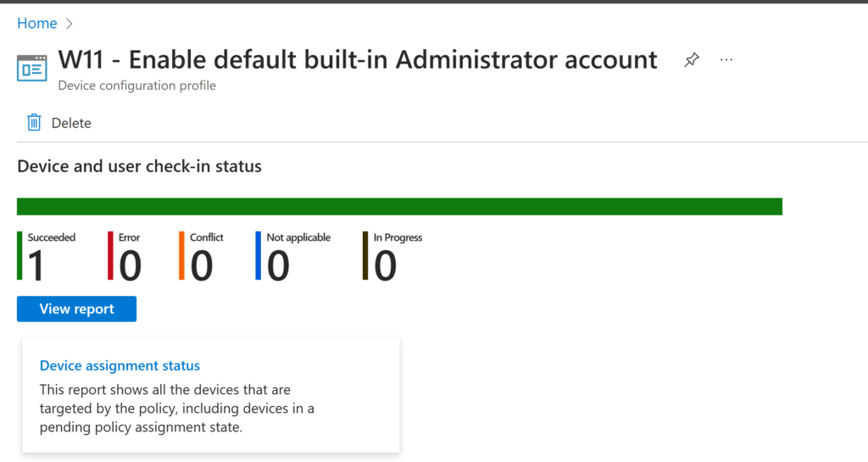Click the Home breadcrumb link
Viewport: 868px width, 462px height.
pyautogui.click(x=37, y=24)
